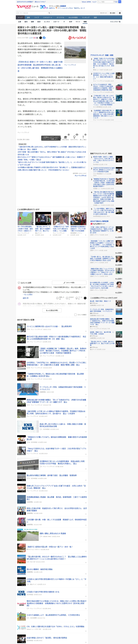138x644 pixels.
Task: Open the comment count icon showing 23
Action: [x=31, y=38]
